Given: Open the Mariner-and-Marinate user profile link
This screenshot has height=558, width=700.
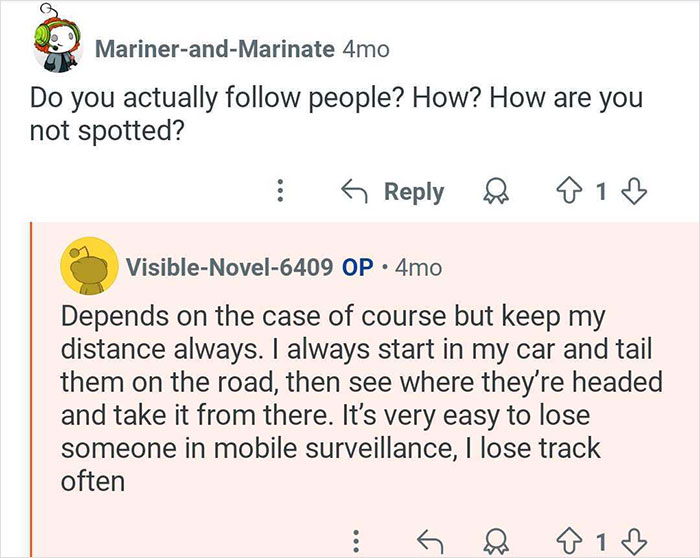Looking at the screenshot, I should 214,49.
